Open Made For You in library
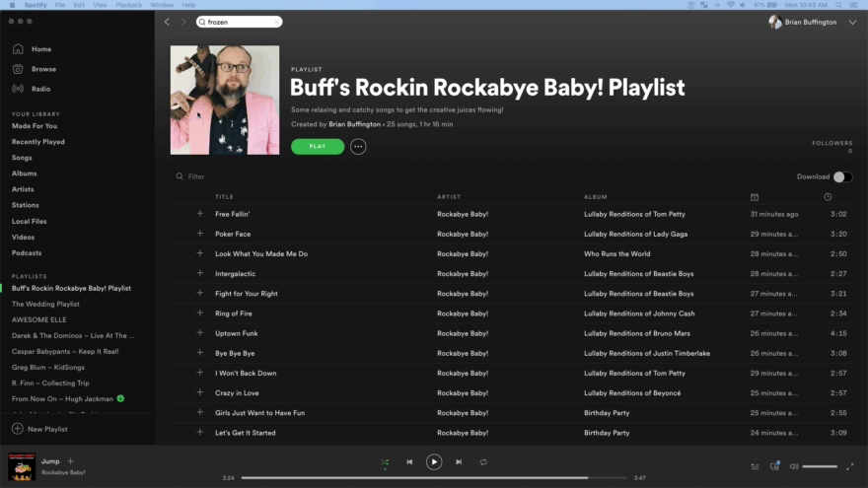Screen dimensions: 868x488 pos(35,126)
